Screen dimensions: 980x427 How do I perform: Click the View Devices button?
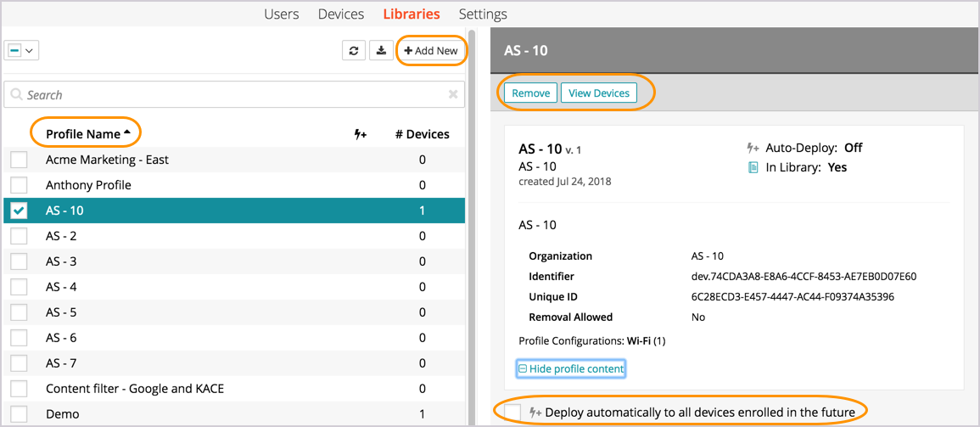[x=599, y=93]
